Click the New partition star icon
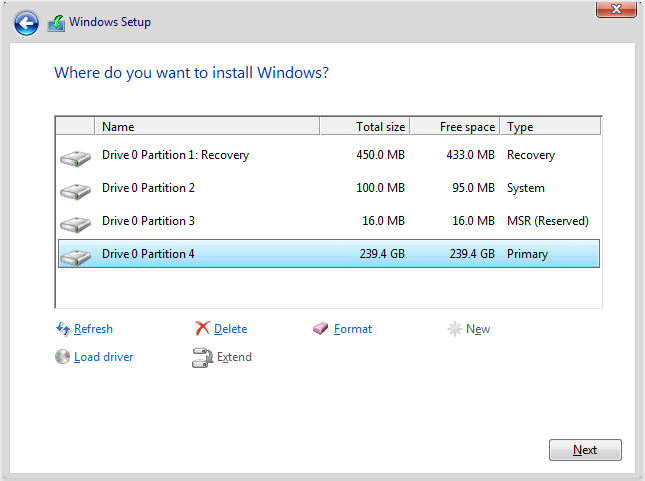The height and width of the screenshot is (481, 645). click(x=455, y=329)
